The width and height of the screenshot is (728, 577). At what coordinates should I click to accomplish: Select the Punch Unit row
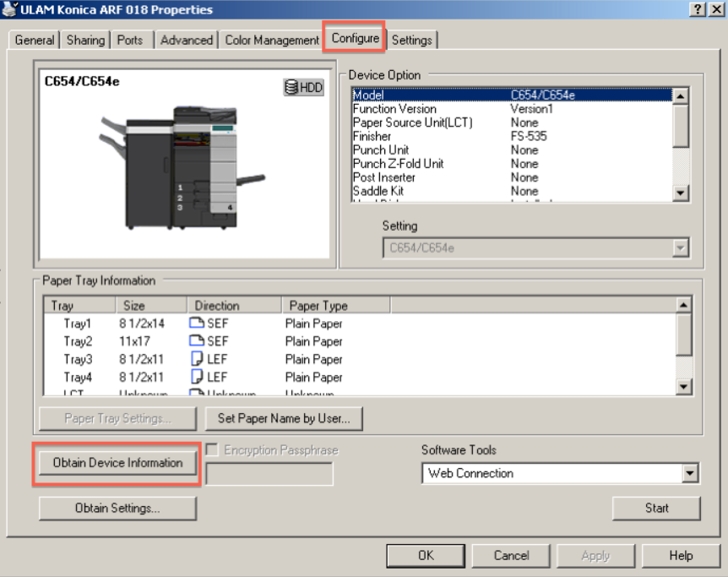[512, 150]
